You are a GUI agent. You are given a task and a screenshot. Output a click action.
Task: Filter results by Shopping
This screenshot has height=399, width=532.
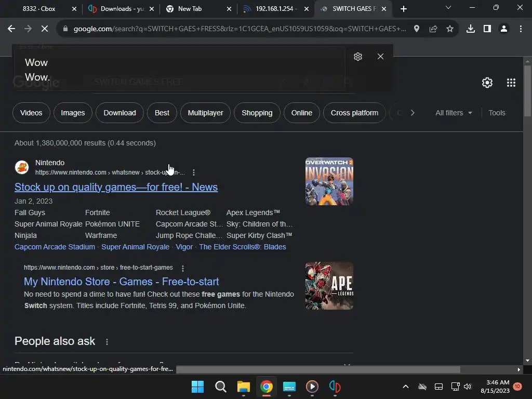click(x=257, y=113)
